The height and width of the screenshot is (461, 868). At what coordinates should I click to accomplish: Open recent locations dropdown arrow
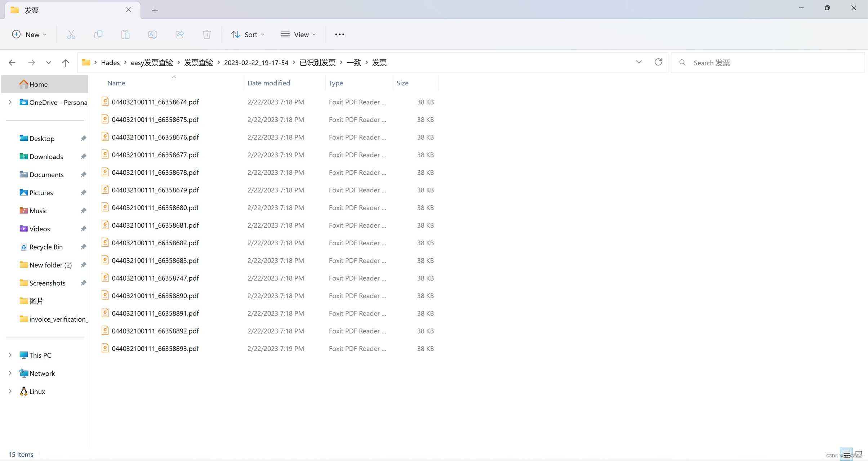point(48,63)
